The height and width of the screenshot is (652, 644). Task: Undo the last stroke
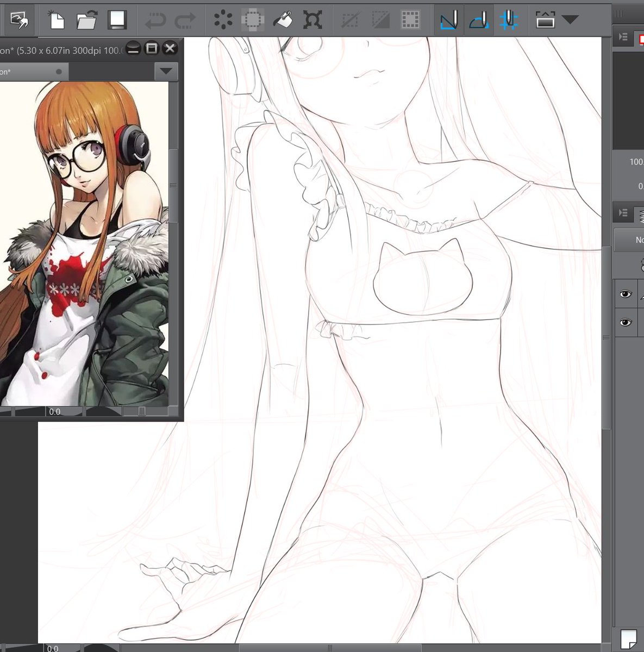point(155,21)
